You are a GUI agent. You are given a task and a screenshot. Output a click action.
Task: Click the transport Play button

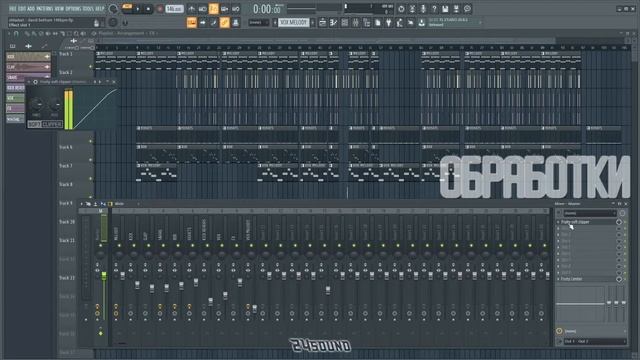[138, 9]
